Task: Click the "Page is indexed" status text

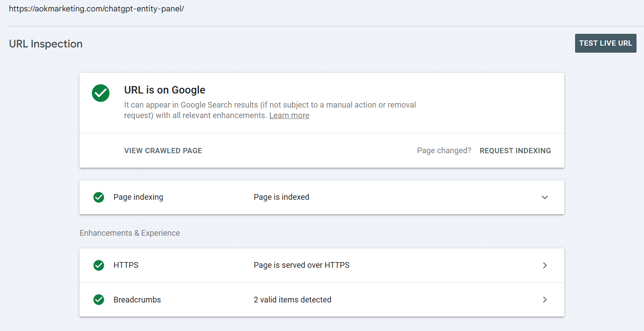Action: pos(281,197)
